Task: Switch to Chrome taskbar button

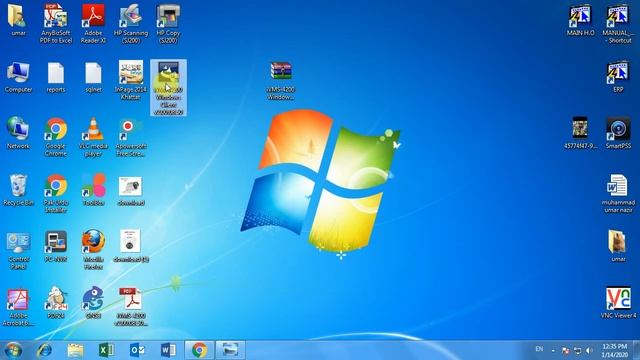Action: click(x=199, y=350)
